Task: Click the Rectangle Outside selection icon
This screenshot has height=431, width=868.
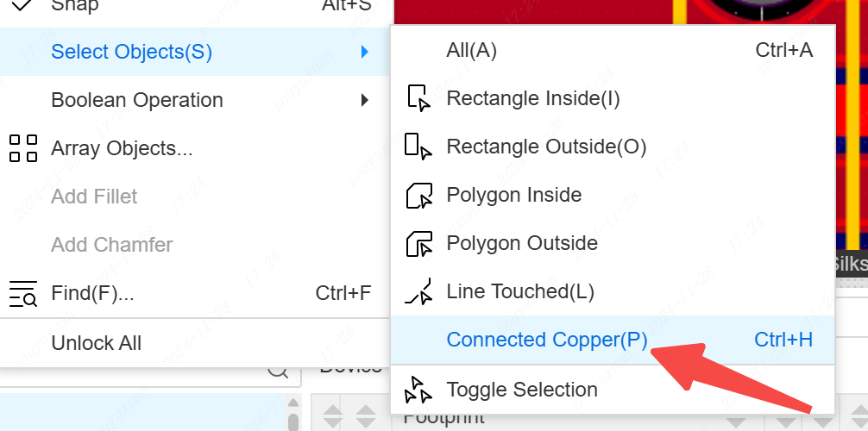Action: pos(418,147)
